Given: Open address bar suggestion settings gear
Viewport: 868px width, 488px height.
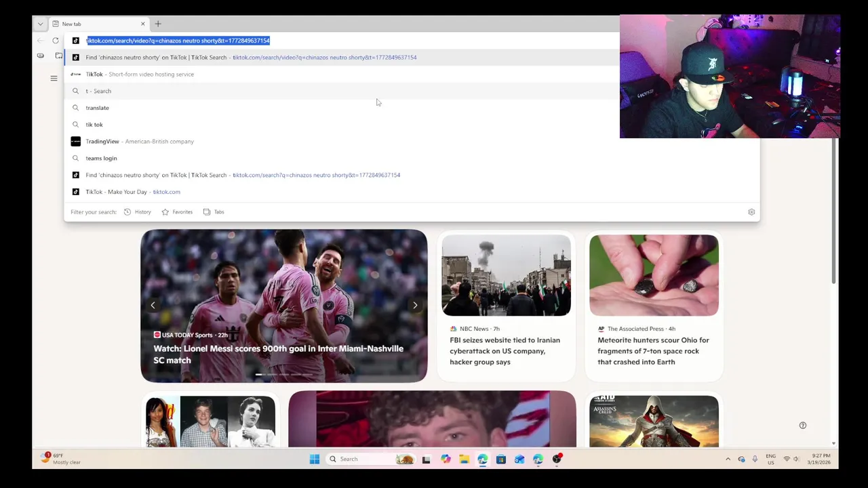Looking at the screenshot, I should pyautogui.click(x=751, y=212).
